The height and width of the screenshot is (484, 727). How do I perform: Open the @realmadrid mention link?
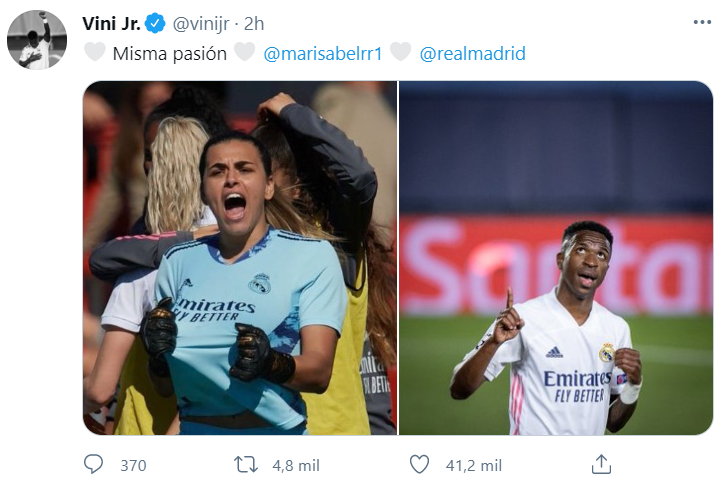point(472,53)
